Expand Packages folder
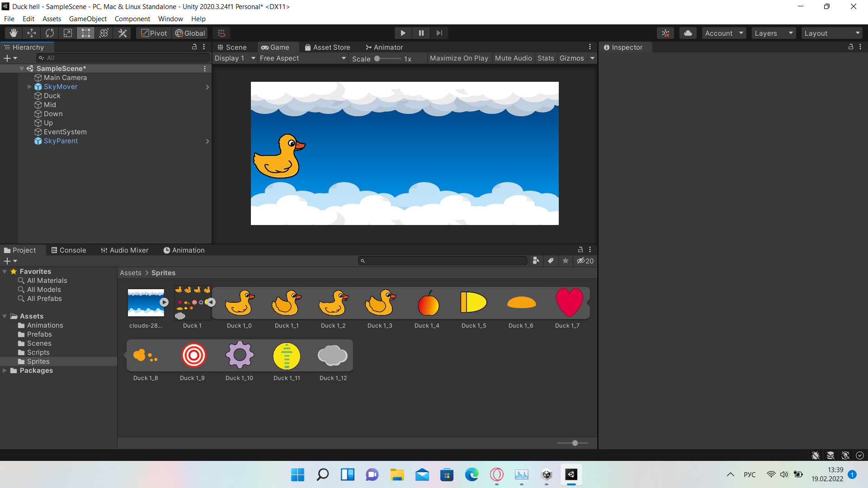 (x=5, y=371)
